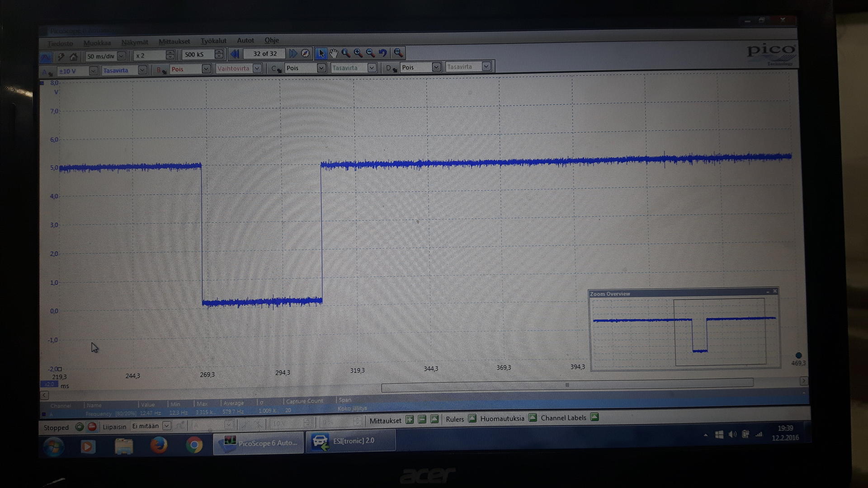
Task: Click the horizontal time scrollbar thumb
Action: click(x=567, y=385)
